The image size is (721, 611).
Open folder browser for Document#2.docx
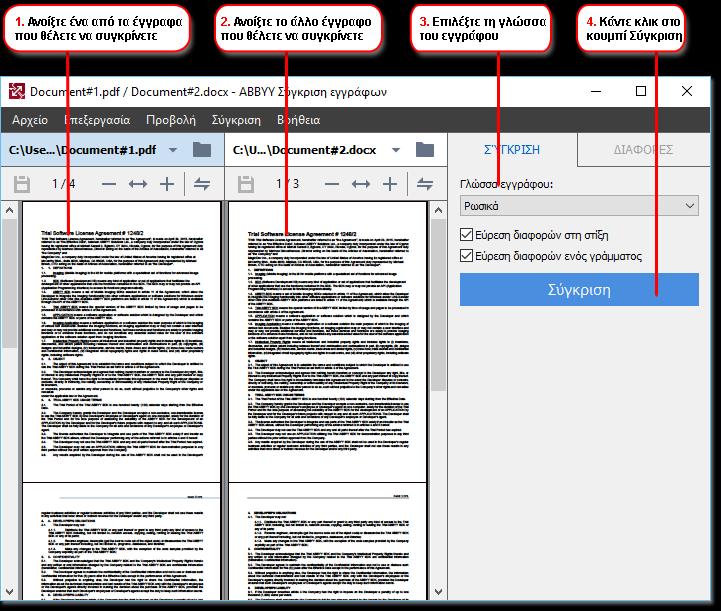click(x=425, y=150)
